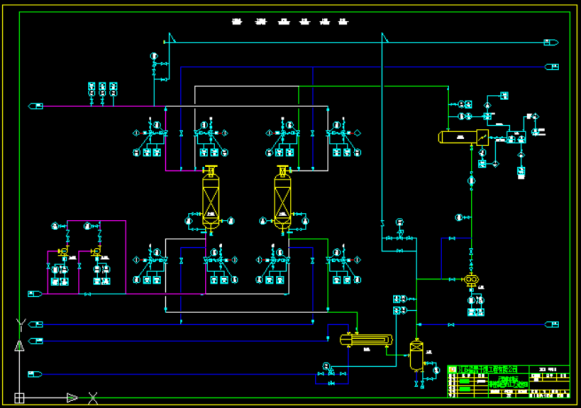Click a green filled cell in the title block
The height and width of the screenshot is (408, 581).
465,381
